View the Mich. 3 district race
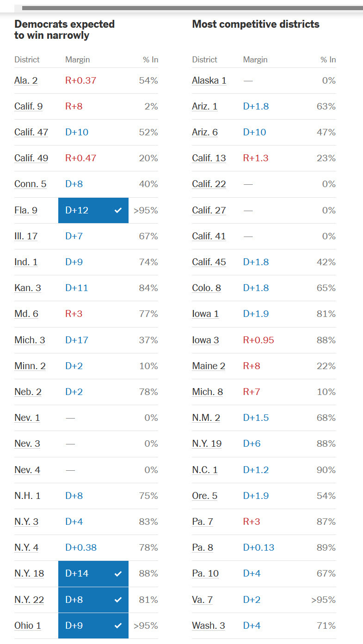The height and width of the screenshot is (644, 363). pyautogui.click(x=30, y=340)
